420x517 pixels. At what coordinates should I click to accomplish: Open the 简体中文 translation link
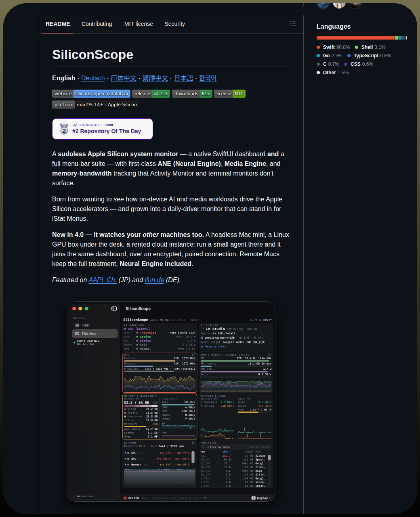(124, 78)
